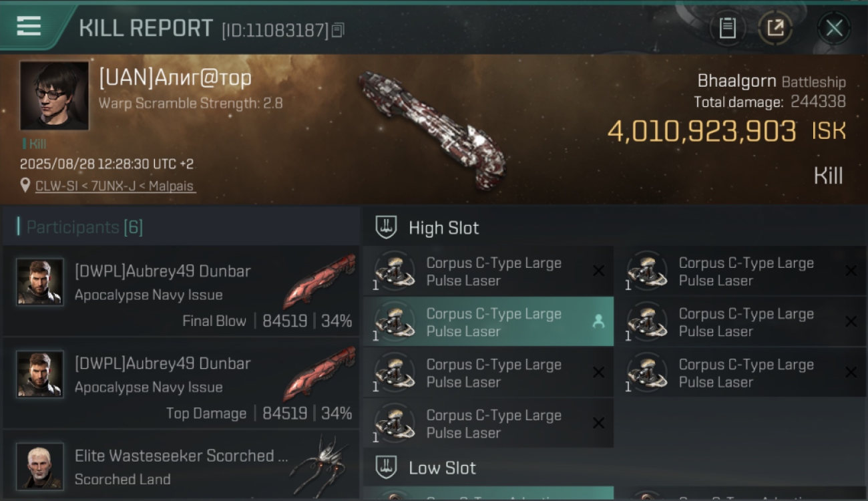868x501 pixels.
Task: Open the victim's character portrait
Action: point(54,96)
